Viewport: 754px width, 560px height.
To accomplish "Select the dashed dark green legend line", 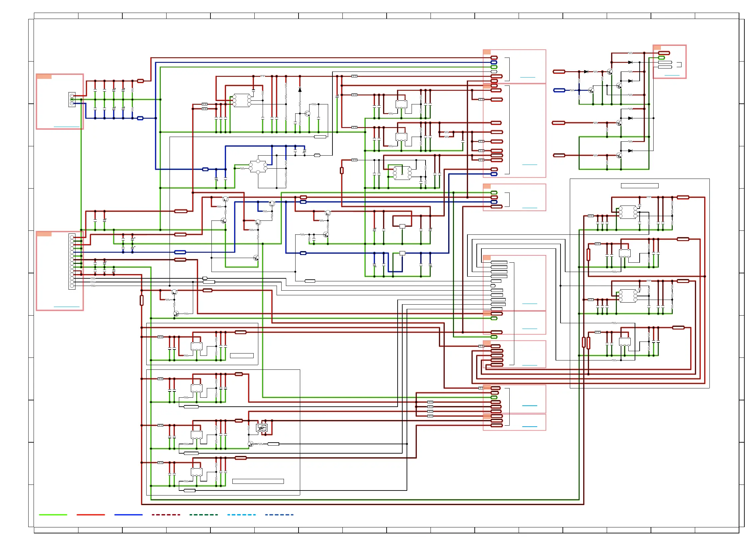I will pyautogui.click(x=204, y=514).
